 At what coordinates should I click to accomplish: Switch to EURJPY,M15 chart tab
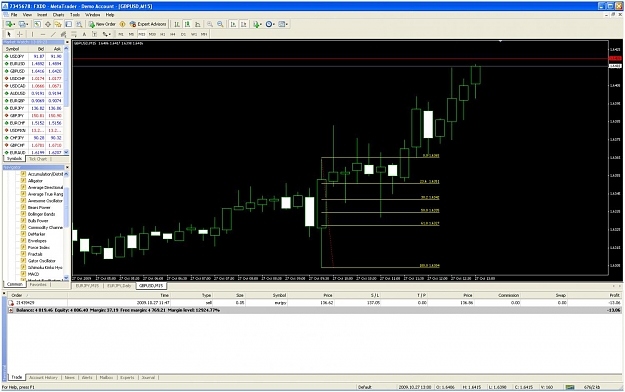87,286
